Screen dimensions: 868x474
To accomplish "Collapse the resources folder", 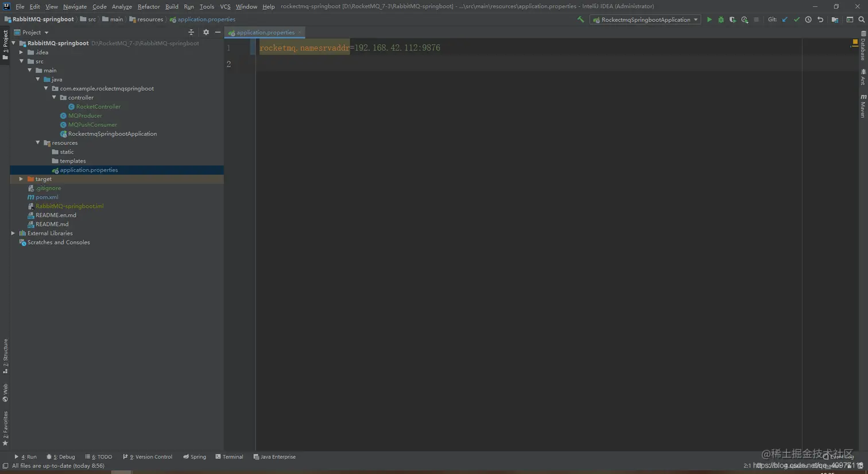I will [x=38, y=142].
